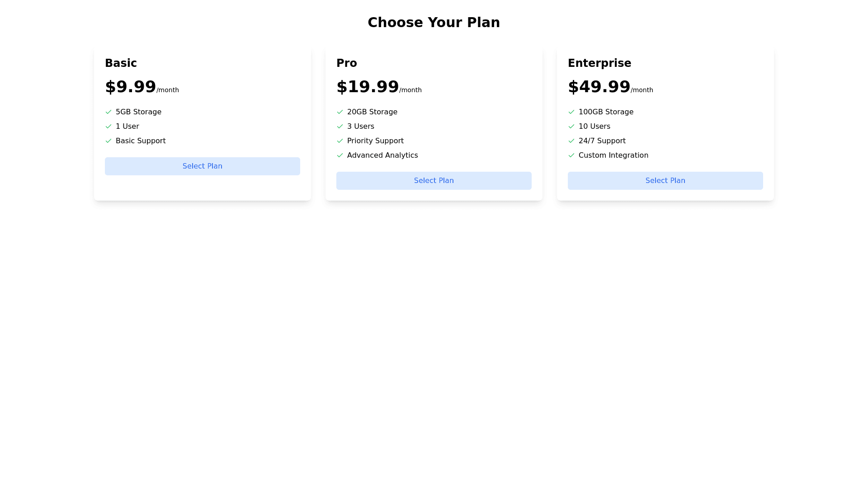Select the Basic plan button

[x=202, y=166]
